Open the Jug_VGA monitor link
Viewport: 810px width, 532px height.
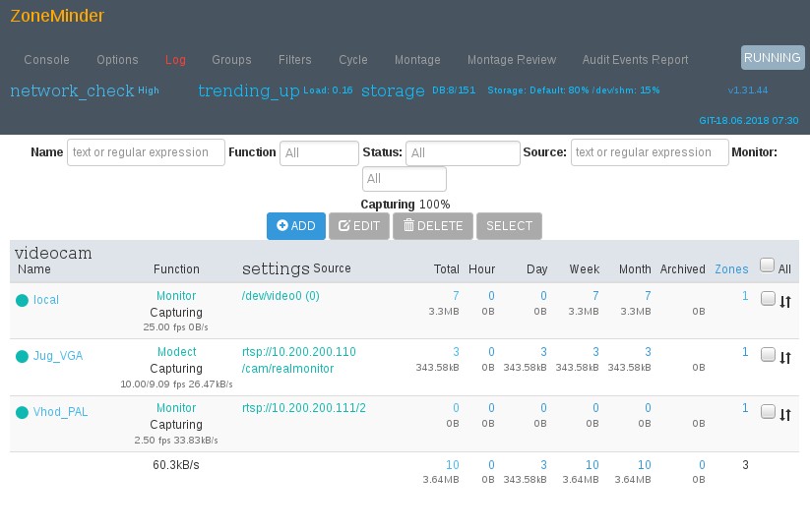58,356
